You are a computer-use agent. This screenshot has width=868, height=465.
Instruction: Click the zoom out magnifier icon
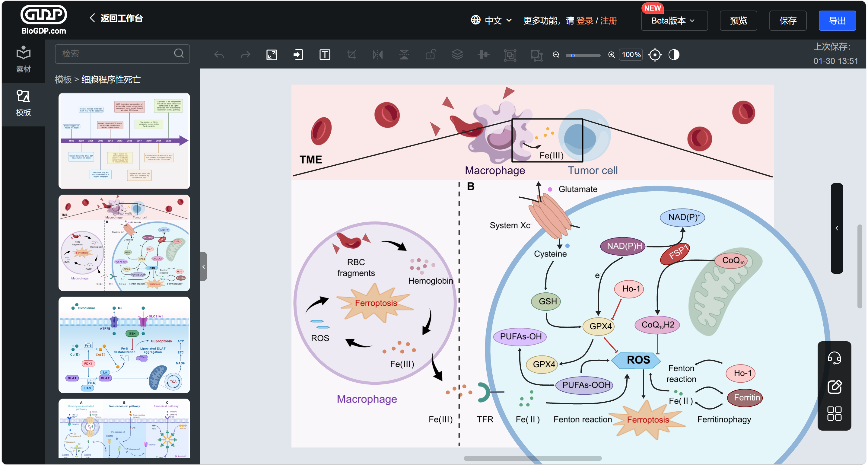pos(556,55)
